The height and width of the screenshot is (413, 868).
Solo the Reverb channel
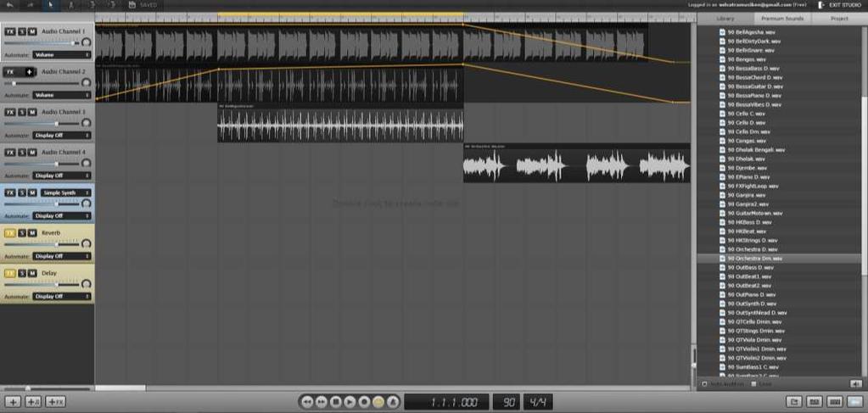click(x=22, y=233)
